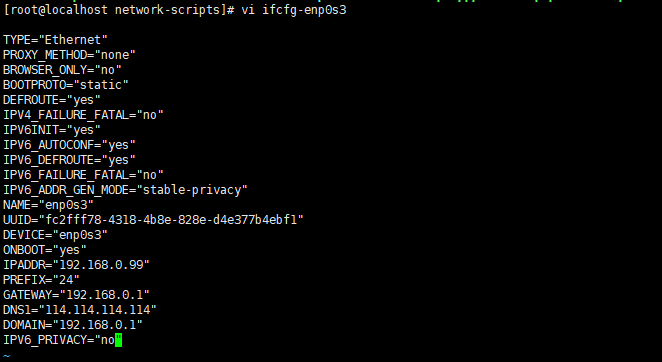Click the TYPE="Ethernet" line
This screenshot has width=662, height=362.
coord(55,40)
